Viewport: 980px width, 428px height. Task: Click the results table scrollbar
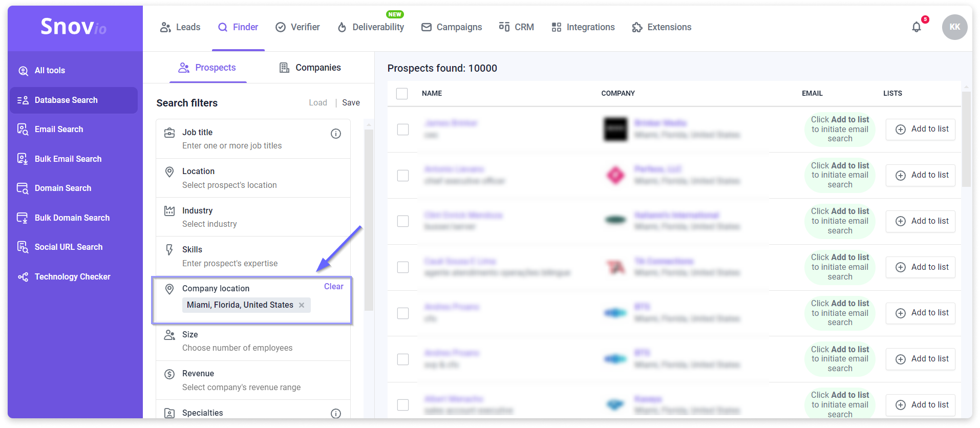(x=967, y=140)
